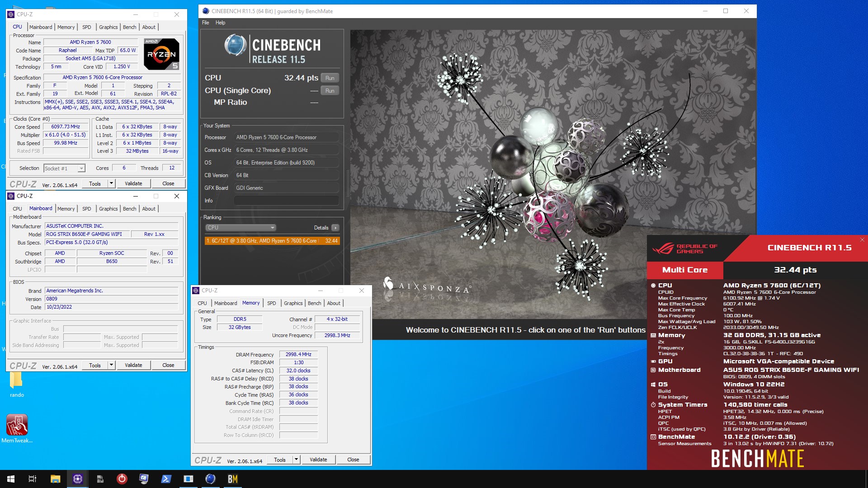
Task: Click the Multi Core label in BenchMate panel
Action: click(685, 270)
